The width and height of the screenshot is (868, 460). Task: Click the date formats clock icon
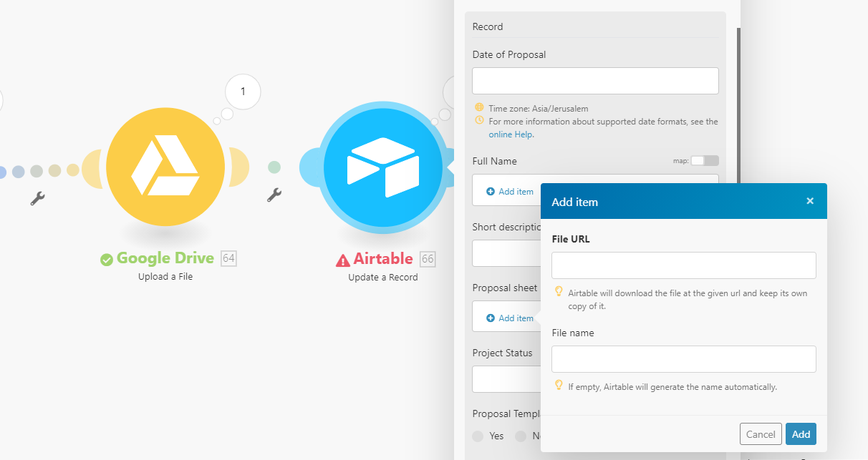point(479,121)
